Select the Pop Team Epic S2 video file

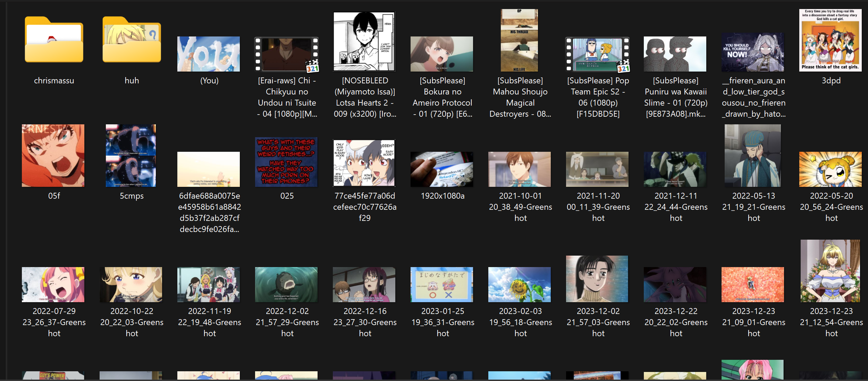pyautogui.click(x=598, y=55)
